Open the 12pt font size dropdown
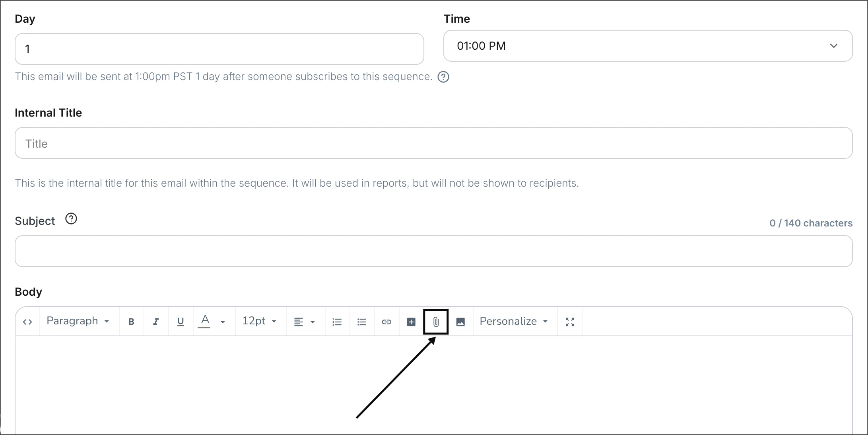Image resolution: width=868 pixels, height=435 pixels. [258, 321]
